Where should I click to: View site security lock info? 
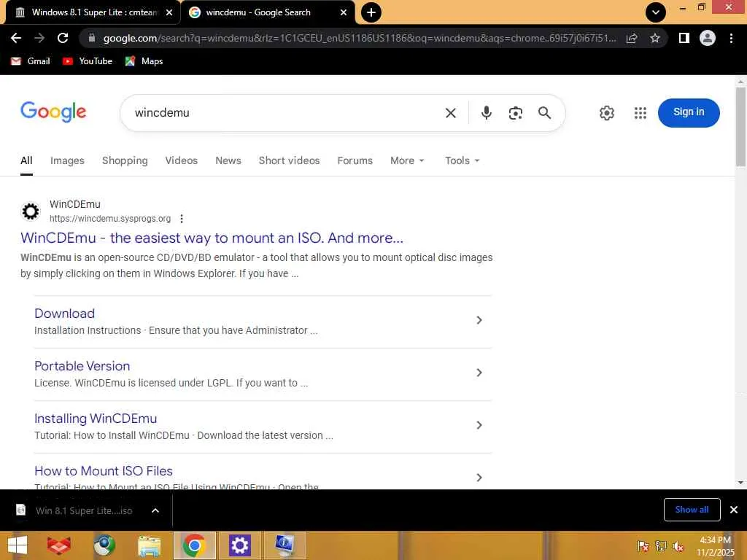click(x=92, y=38)
